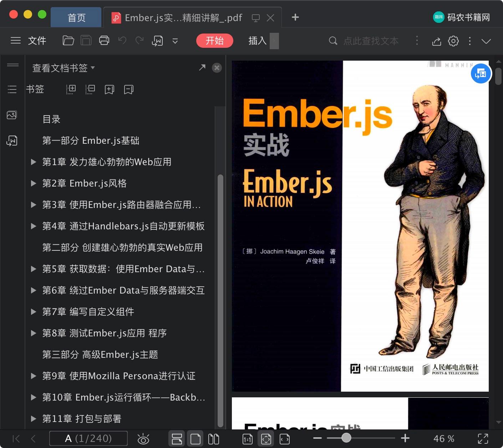Click the redo arrow icon
503x448 pixels.
pyautogui.click(x=139, y=40)
